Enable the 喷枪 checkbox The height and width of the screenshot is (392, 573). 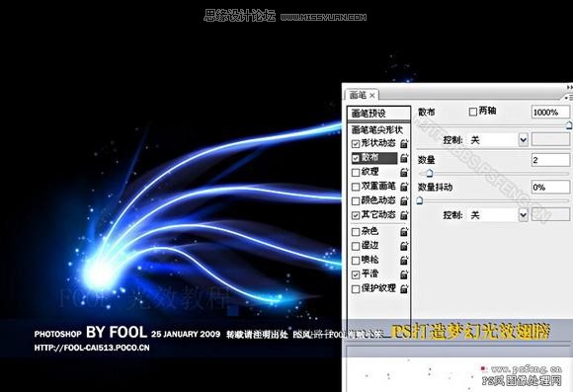click(x=356, y=261)
